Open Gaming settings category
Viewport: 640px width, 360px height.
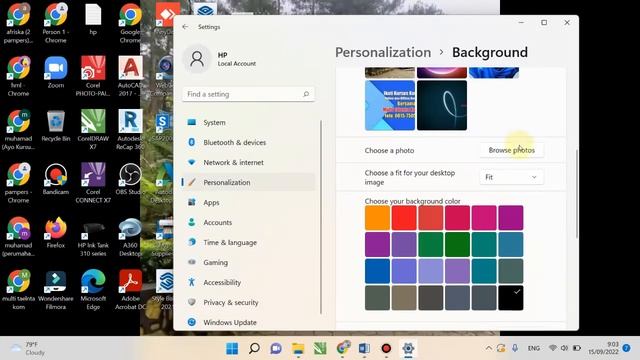point(248,262)
